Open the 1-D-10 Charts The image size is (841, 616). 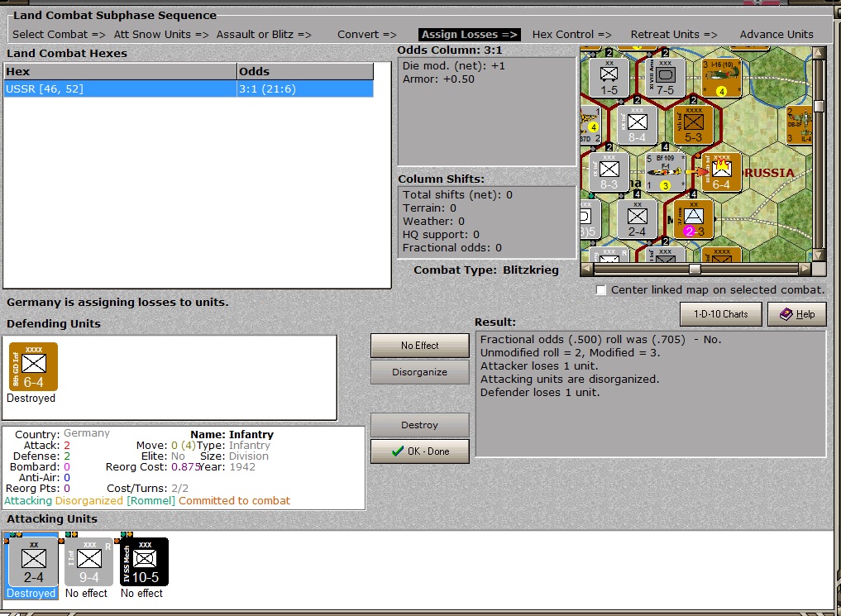(720, 314)
